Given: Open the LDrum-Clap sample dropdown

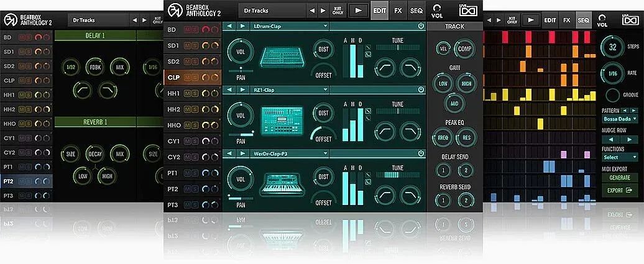Looking at the screenshot, I should pos(289,26).
